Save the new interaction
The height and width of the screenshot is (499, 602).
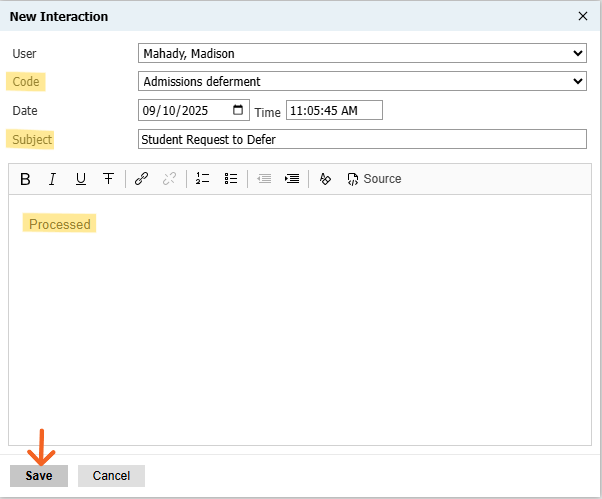pos(39,476)
